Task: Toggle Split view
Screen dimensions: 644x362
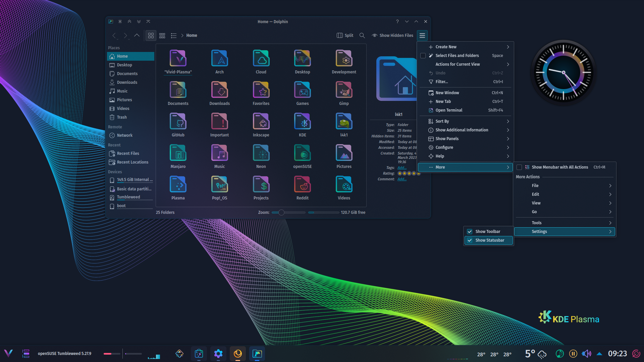Action: [345, 35]
